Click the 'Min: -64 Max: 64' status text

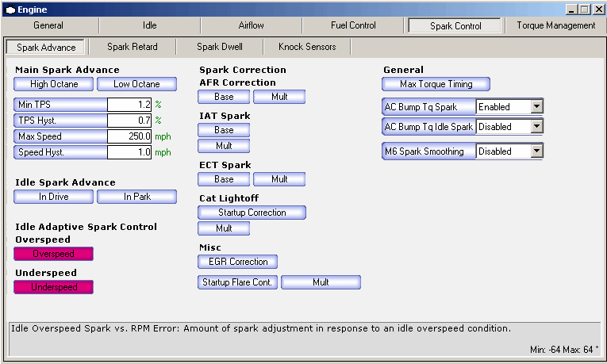[x=564, y=350]
